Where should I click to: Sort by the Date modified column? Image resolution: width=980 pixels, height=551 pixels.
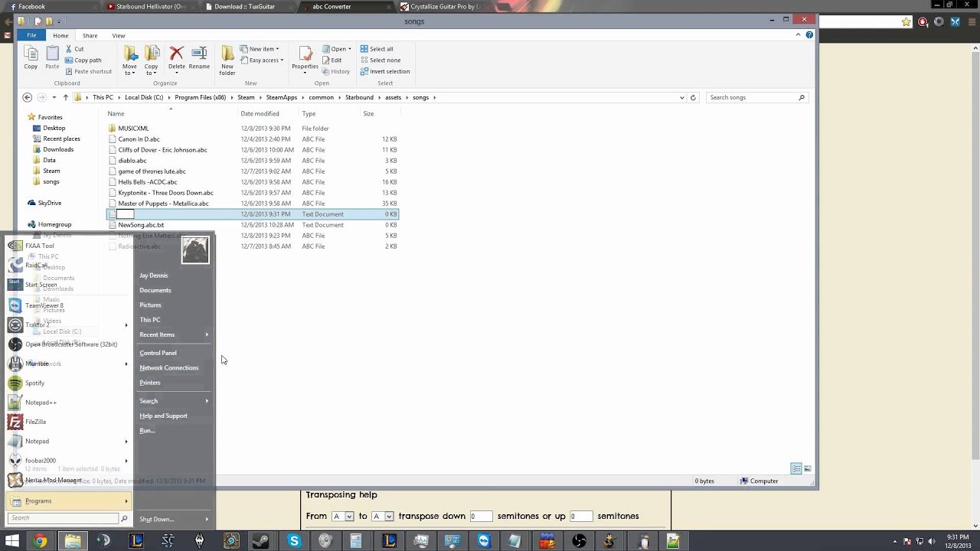[x=260, y=113]
